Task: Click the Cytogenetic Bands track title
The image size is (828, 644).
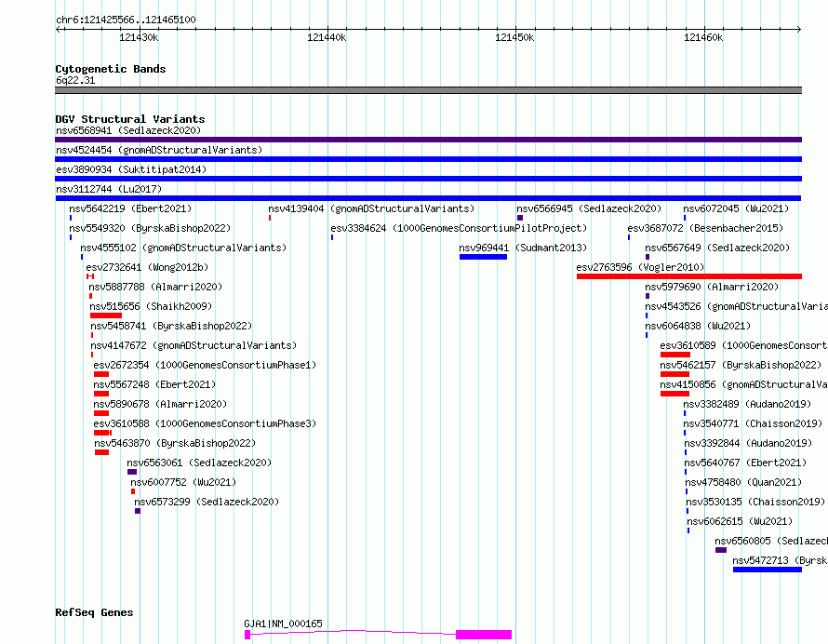Action: (111, 69)
